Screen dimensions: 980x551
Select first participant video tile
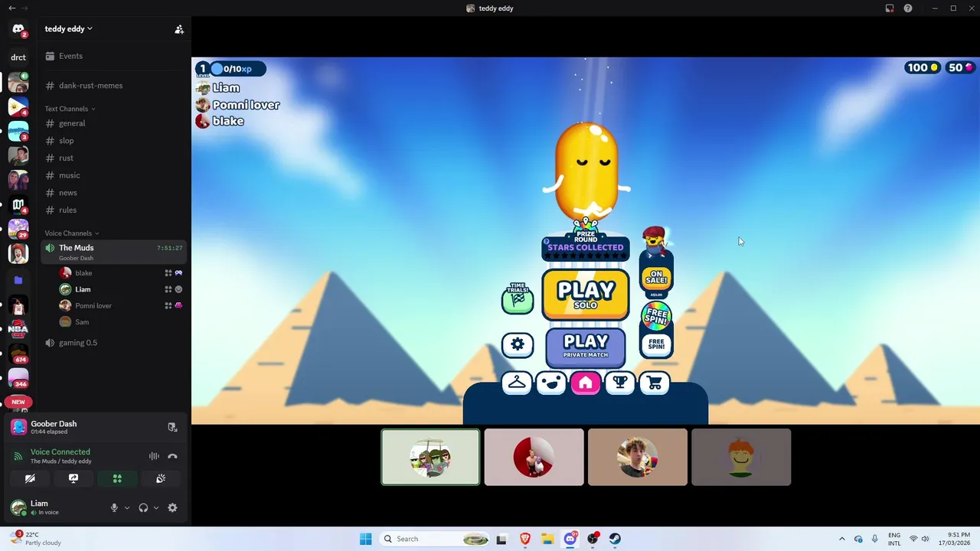tap(431, 457)
